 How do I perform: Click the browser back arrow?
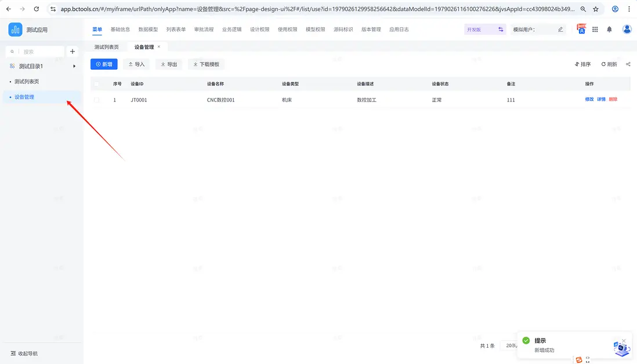9,9
